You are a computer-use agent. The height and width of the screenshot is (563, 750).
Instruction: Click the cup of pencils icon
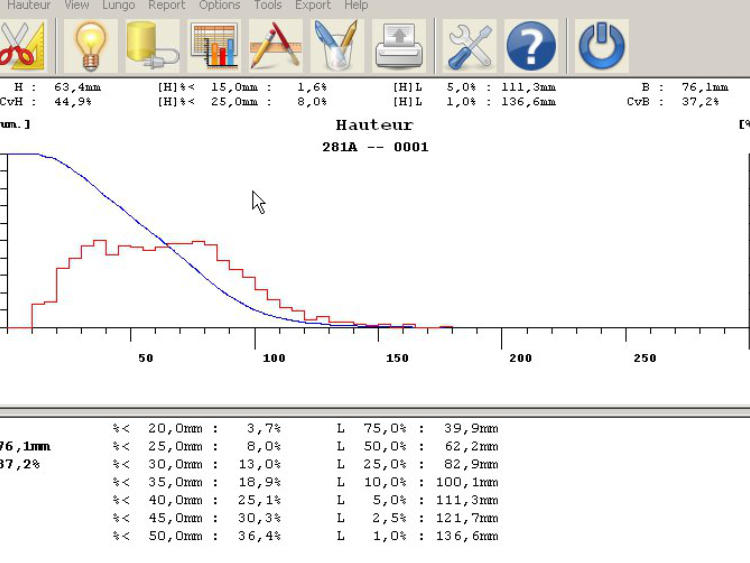click(337, 45)
